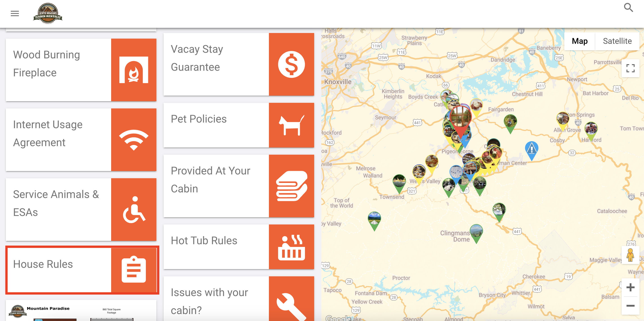
Task: Expand the hamburger menu
Action: [x=14, y=13]
